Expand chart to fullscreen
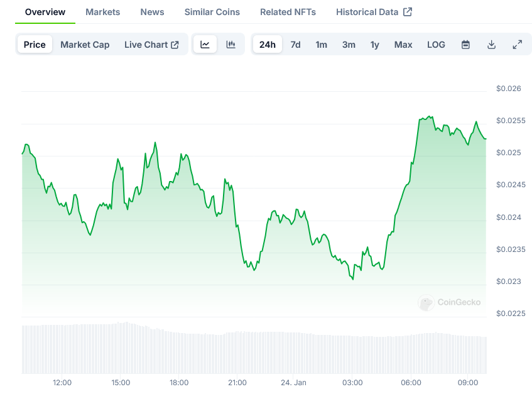 517,45
